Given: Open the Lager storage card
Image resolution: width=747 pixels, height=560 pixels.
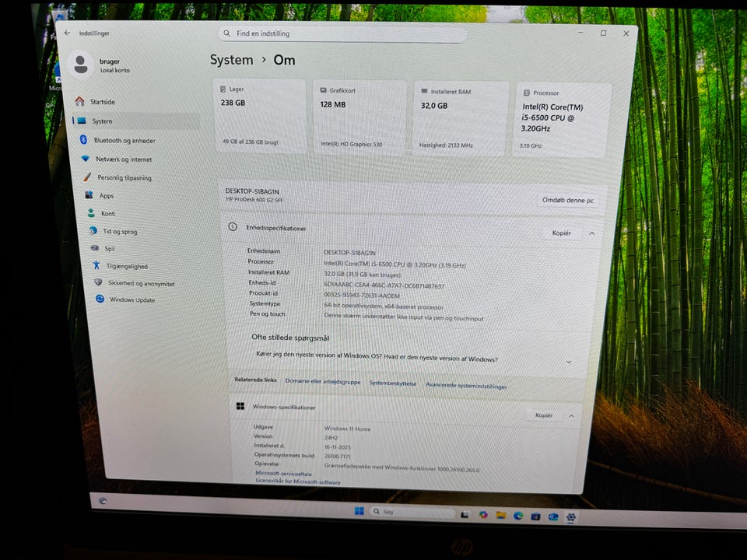Looking at the screenshot, I should [x=260, y=116].
